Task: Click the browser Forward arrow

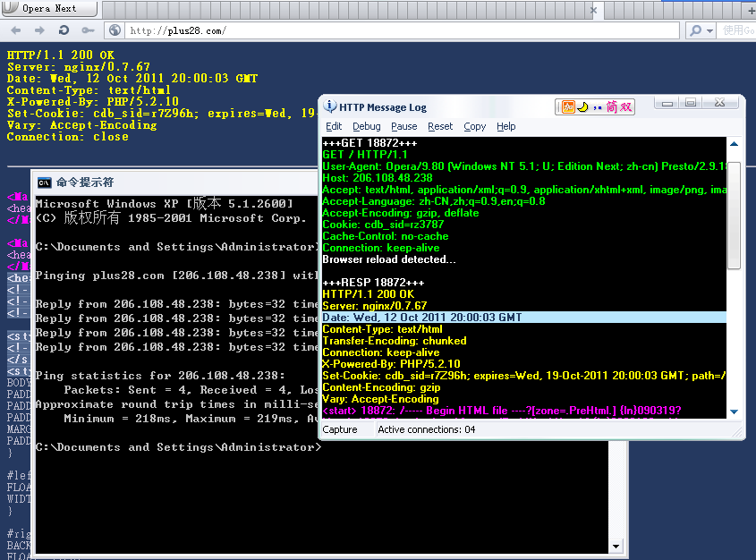Action: click(x=39, y=30)
